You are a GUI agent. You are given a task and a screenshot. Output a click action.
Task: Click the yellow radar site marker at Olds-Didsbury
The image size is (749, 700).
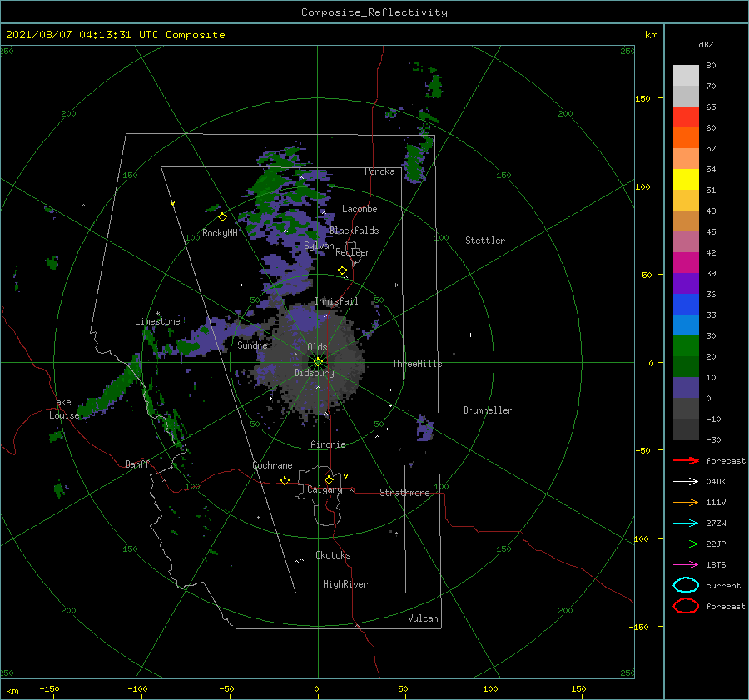[x=318, y=362]
